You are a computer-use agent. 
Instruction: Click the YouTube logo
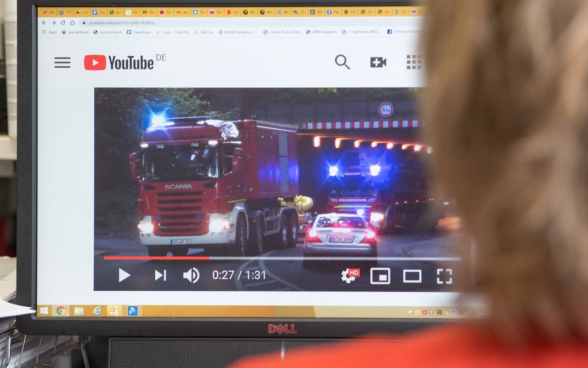pyautogui.click(x=119, y=63)
